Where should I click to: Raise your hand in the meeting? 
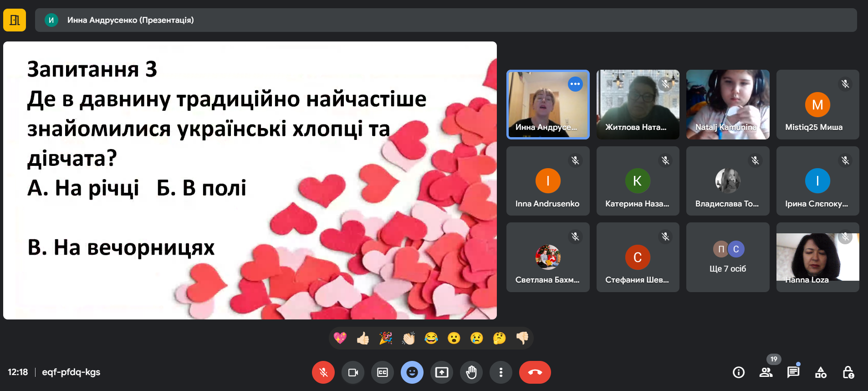pos(471,372)
